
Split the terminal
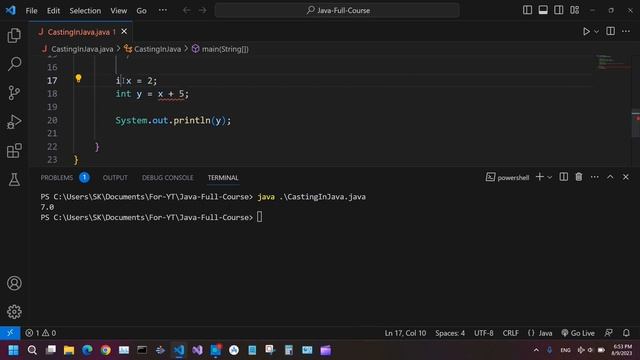point(564,177)
